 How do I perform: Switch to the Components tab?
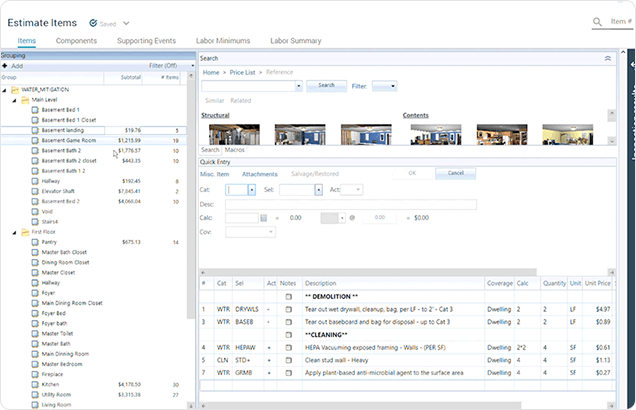76,41
